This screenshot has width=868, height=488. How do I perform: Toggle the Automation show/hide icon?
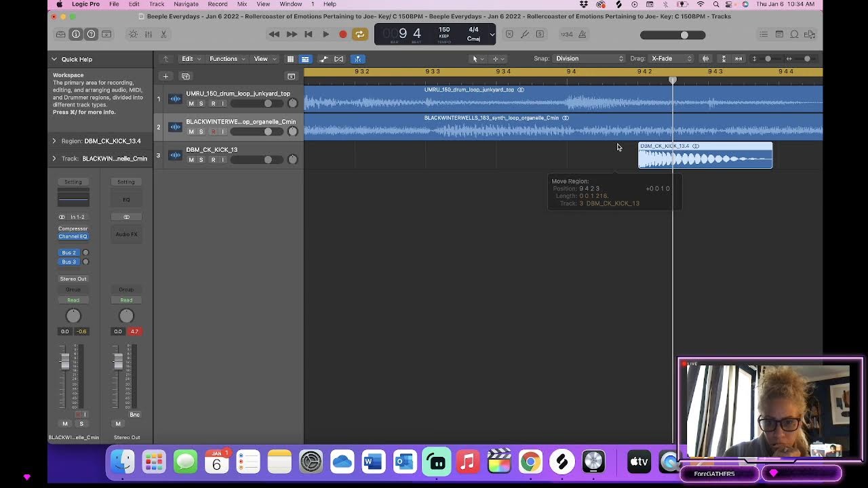[323, 59]
